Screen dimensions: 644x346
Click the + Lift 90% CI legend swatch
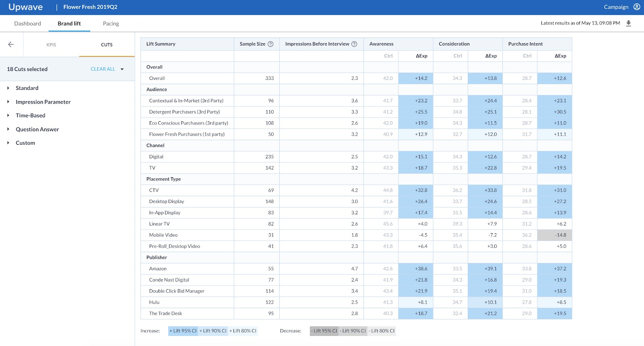[213, 331]
